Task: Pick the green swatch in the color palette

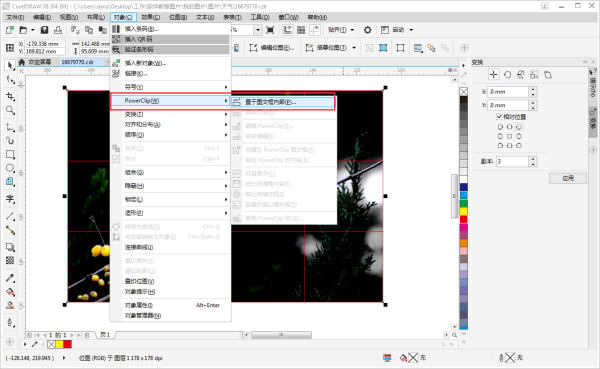Action: click(x=463, y=203)
